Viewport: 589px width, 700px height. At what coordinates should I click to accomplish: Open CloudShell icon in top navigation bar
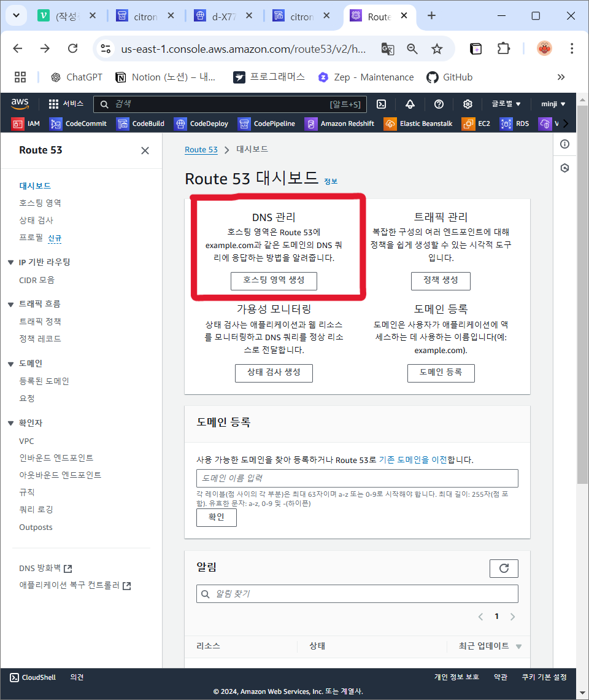coord(381,104)
